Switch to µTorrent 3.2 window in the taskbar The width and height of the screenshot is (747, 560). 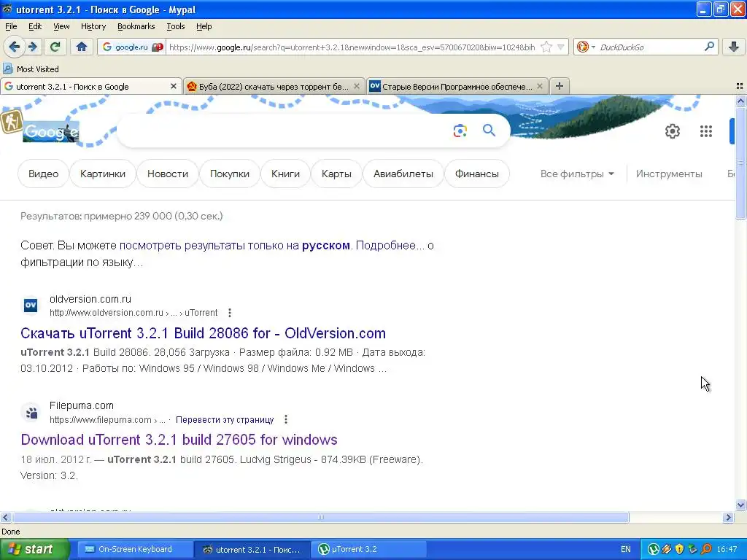tap(369, 549)
